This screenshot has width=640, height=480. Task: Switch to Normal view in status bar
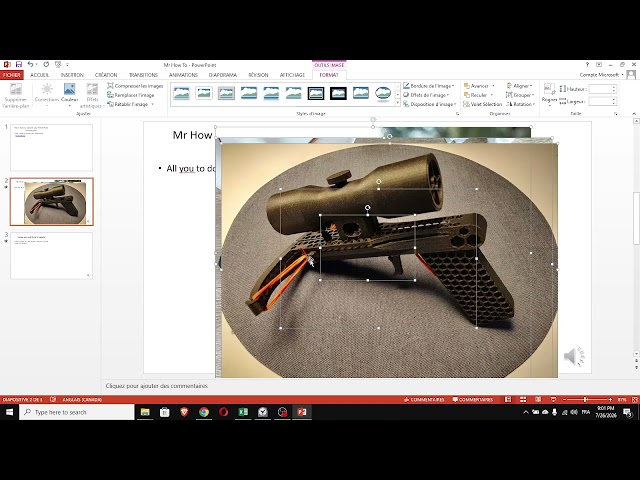coord(508,400)
